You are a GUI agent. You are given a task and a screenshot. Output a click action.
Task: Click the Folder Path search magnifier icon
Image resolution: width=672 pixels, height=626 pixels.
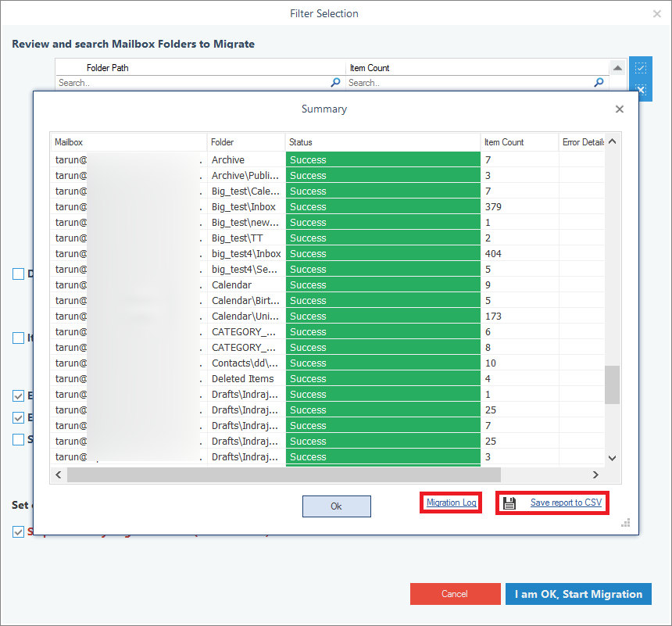click(335, 82)
